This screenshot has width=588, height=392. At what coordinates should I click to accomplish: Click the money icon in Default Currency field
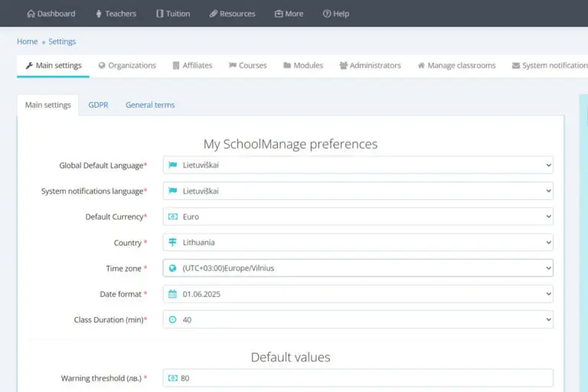pos(173,217)
